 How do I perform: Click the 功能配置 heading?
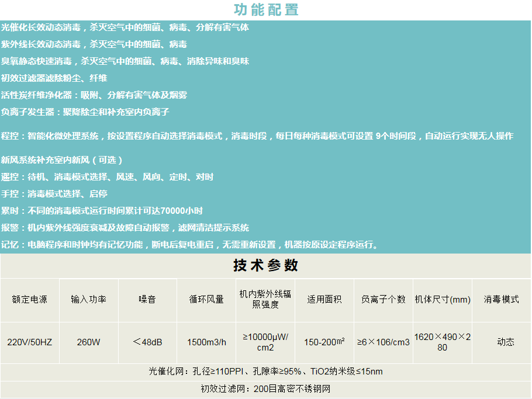click(266, 10)
